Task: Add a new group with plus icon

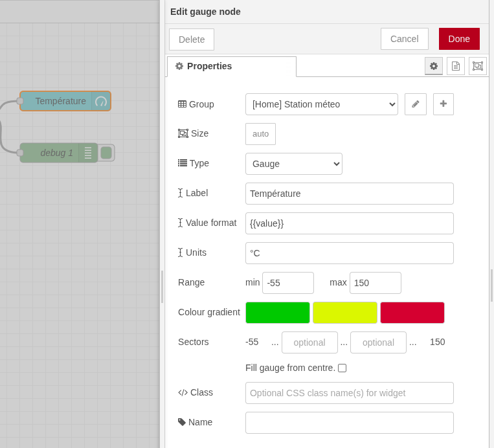Action: (x=443, y=104)
